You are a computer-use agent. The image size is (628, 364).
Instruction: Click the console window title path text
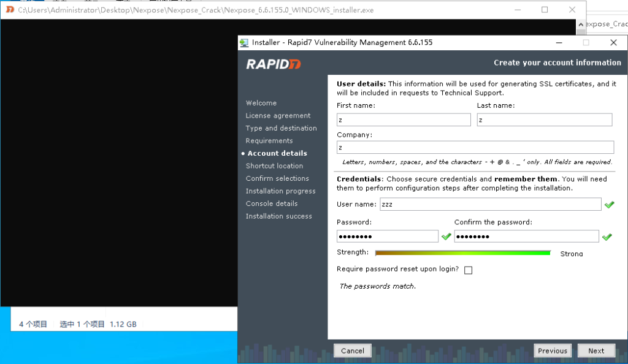point(196,10)
